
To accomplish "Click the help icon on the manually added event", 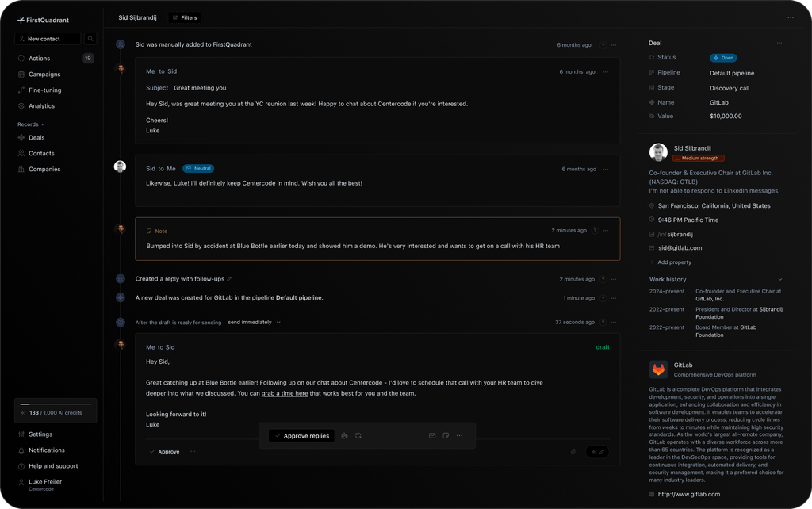I will (x=603, y=45).
